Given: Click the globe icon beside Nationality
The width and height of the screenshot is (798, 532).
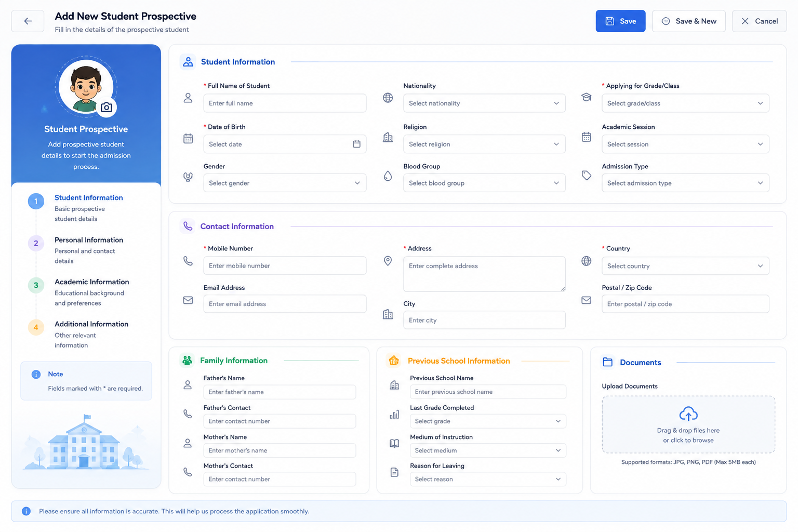Looking at the screenshot, I should (388, 98).
